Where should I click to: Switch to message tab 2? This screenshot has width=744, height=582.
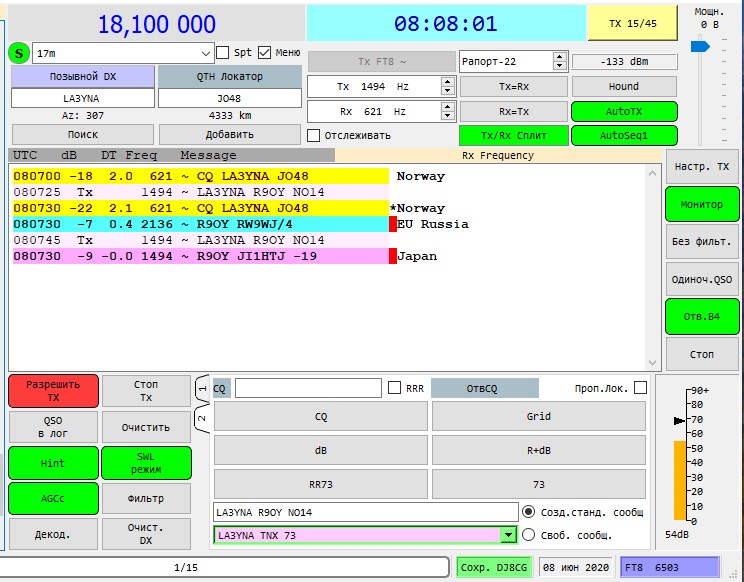(201, 418)
